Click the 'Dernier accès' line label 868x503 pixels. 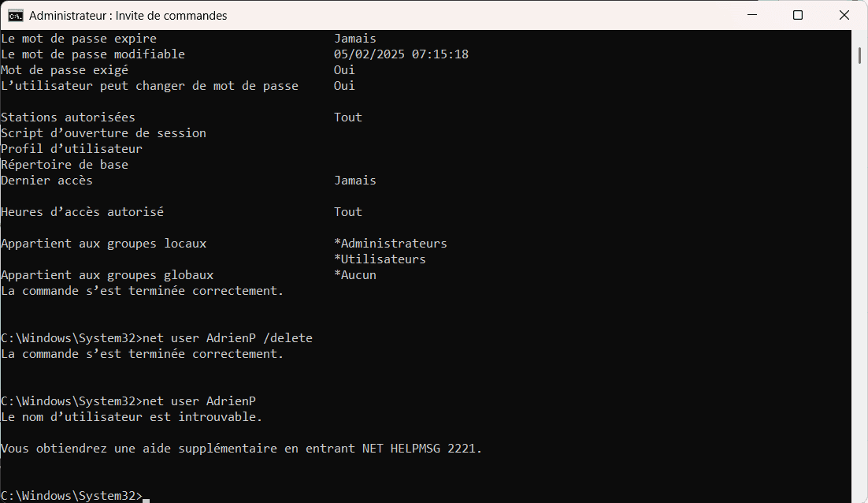[x=47, y=181]
